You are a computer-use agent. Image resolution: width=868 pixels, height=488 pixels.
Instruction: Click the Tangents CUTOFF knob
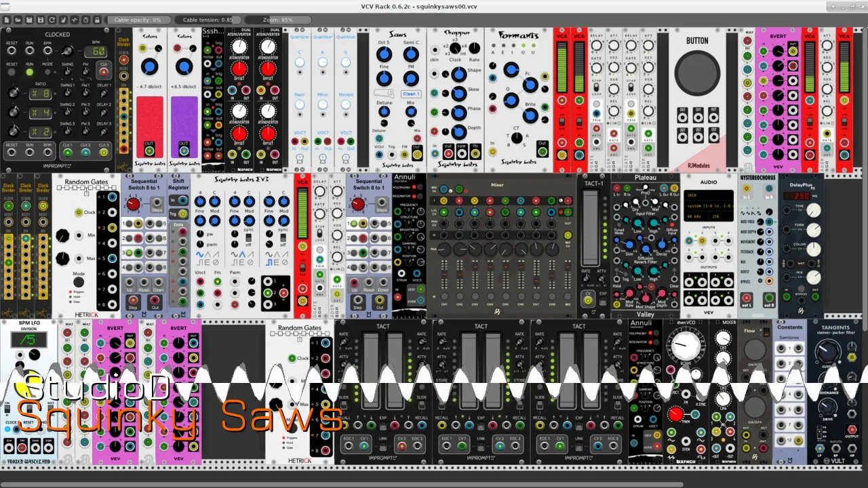pyautogui.click(x=827, y=351)
